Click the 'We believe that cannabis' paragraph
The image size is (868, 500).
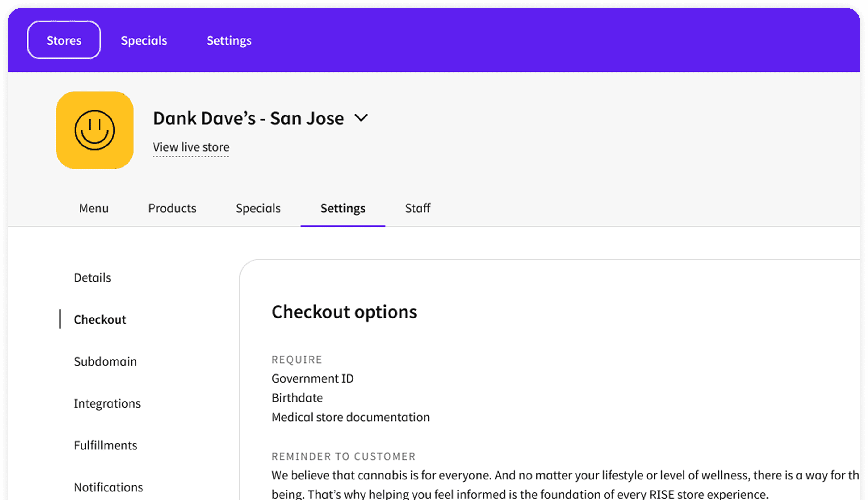coord(566,485)
